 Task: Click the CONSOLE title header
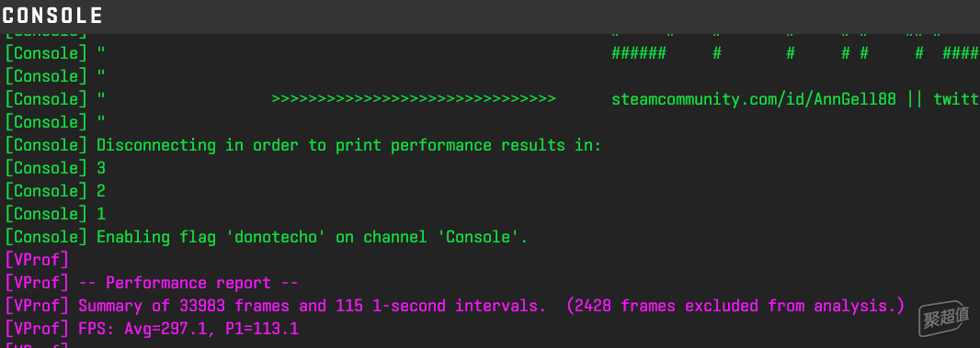(x=52, y=16)
